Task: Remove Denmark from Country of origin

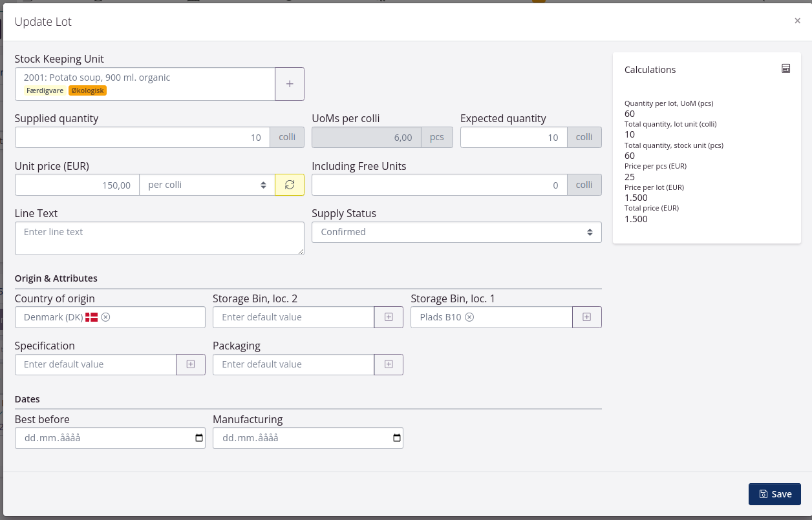Action: (x=106, y=317)
